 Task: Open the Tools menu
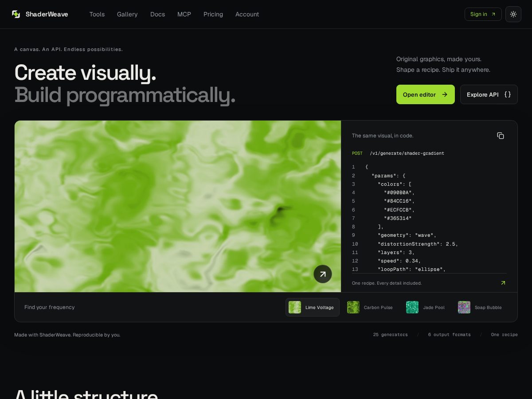tap(97, 14)
